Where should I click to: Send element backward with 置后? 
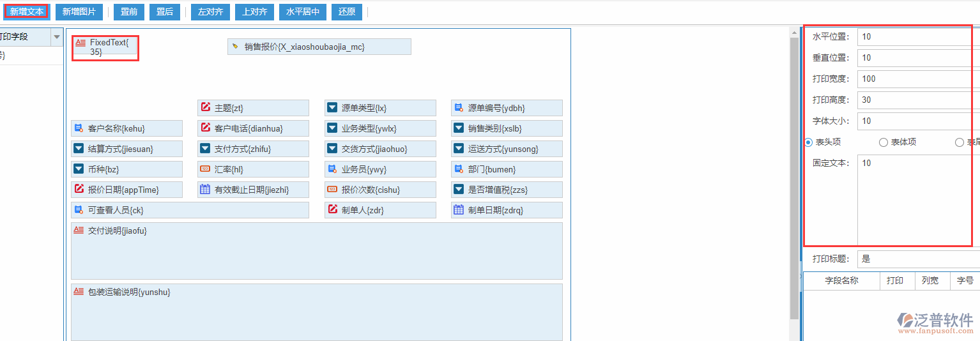pos(165,11)
